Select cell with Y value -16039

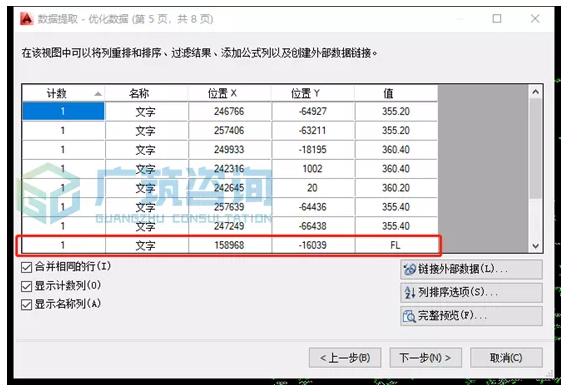pos(313,245)
